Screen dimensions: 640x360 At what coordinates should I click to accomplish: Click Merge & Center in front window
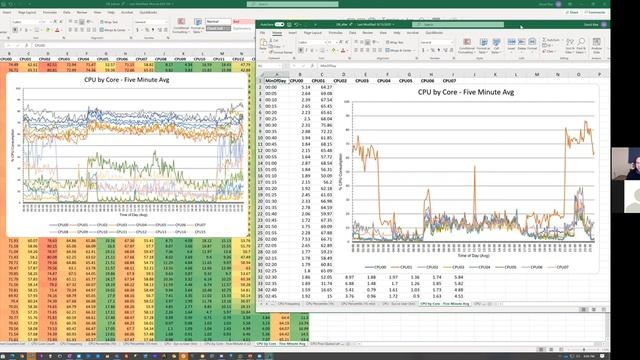point(398,50)
